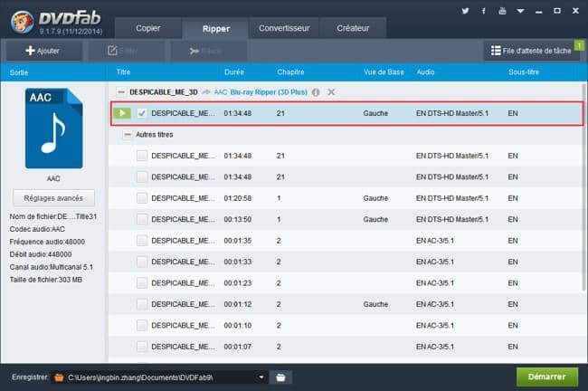This screenshot has width=588, height=391.
Task: Check the second 01:34:48 title under Autres titres
Action: click(142, 176)
